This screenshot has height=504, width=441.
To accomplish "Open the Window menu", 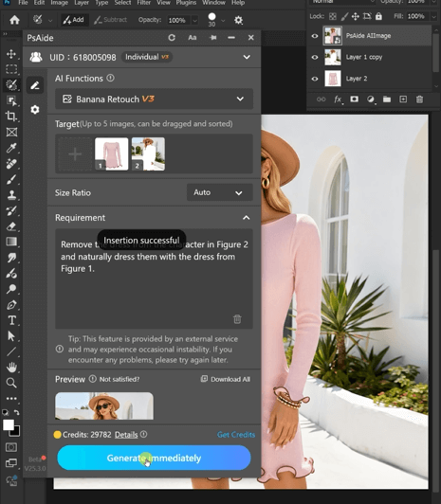I will (213, 3).
